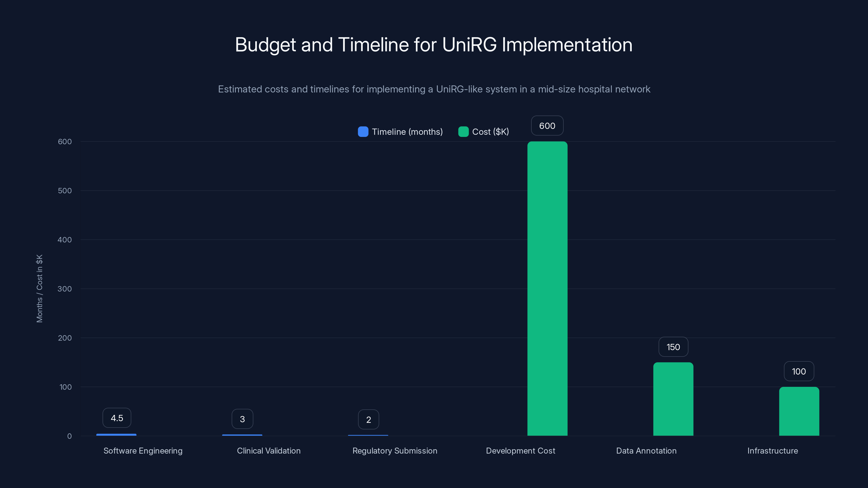Select the Infrastructure green bar
Image resolution: width=868 pixels, height=488 pixels.
[799, 411]
